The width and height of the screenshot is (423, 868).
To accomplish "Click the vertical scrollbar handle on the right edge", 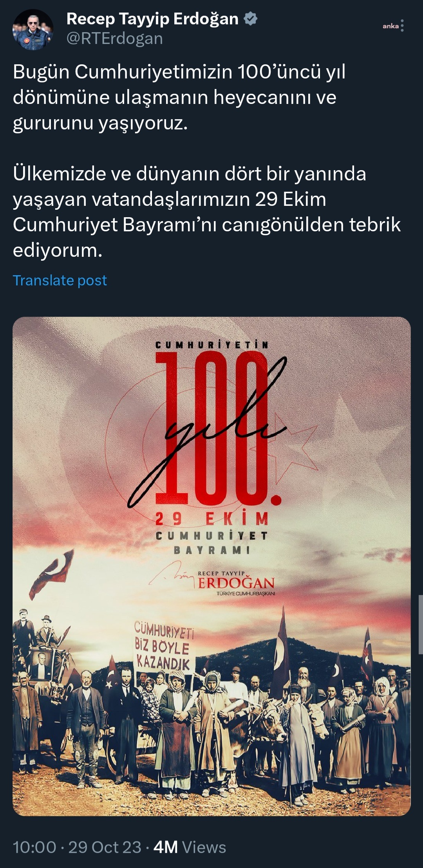I will tap(421, 624).
